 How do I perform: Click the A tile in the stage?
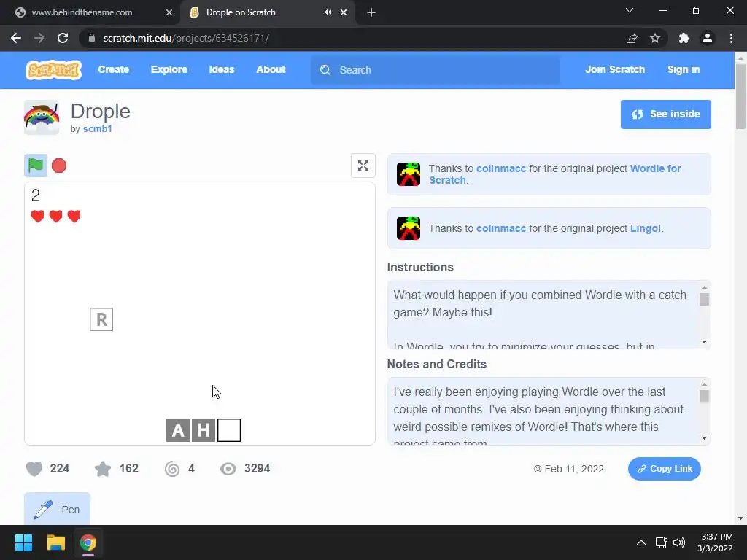[178, 430]
